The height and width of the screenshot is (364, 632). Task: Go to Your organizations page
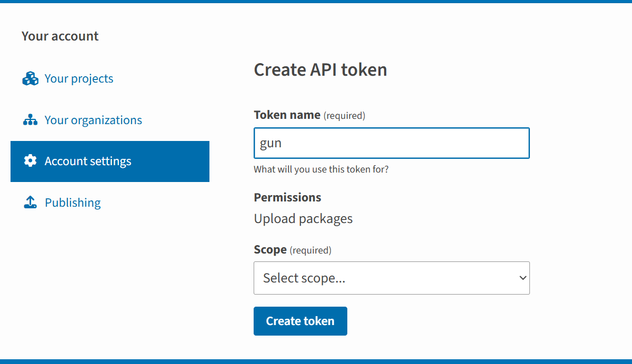pos(93,120)
